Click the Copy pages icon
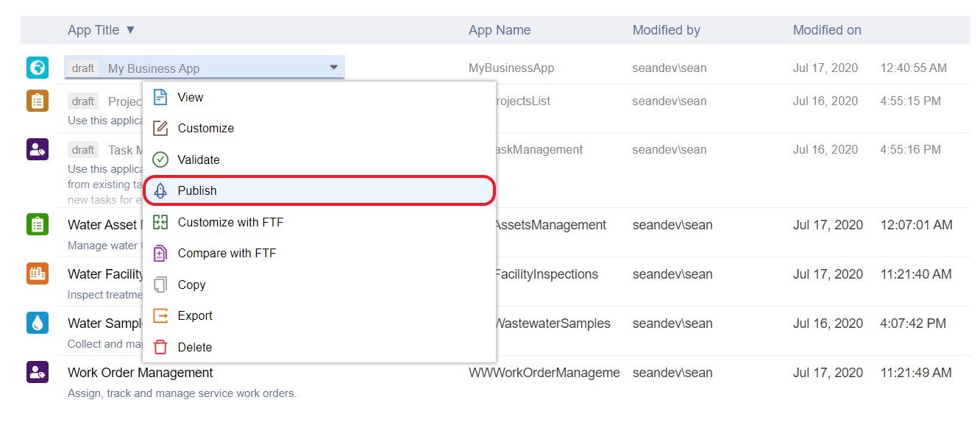 pyautogui.click(x=160, y=285)
